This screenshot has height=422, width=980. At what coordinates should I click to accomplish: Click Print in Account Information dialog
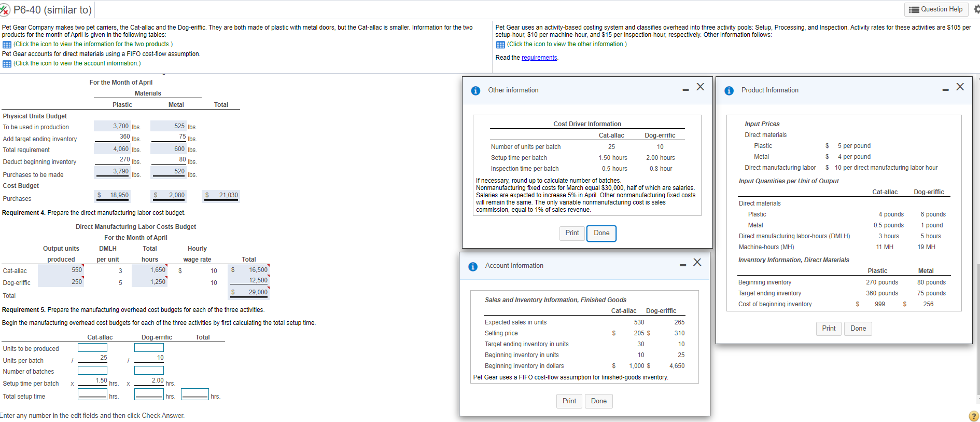[x=569, y=401]
